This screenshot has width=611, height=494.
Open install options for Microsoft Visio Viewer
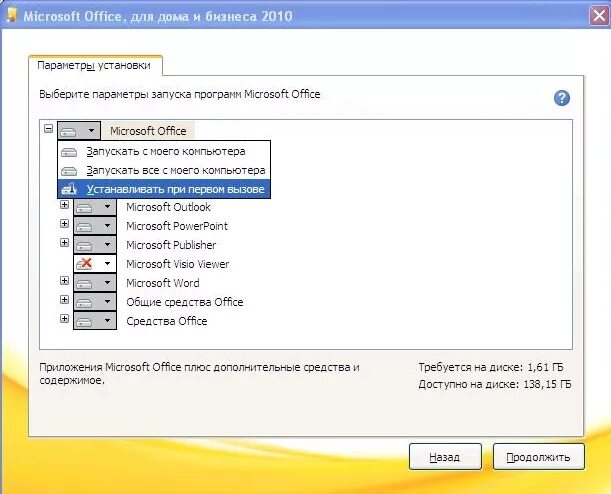point(95,264)
